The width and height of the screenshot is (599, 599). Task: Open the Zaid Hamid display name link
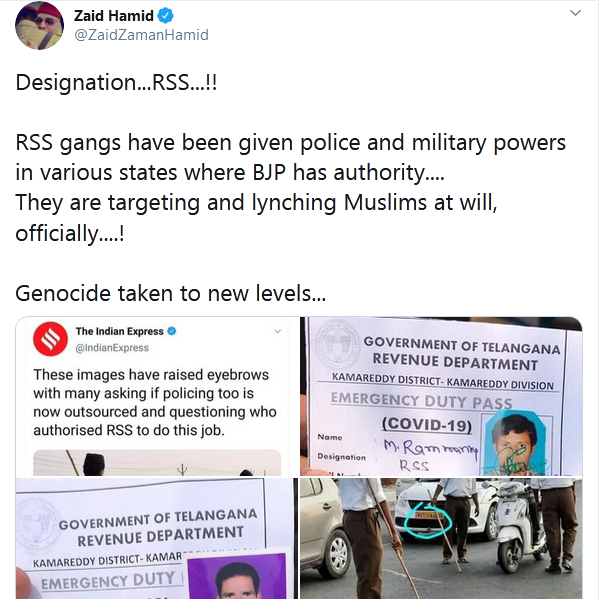(x=114, y=16)
